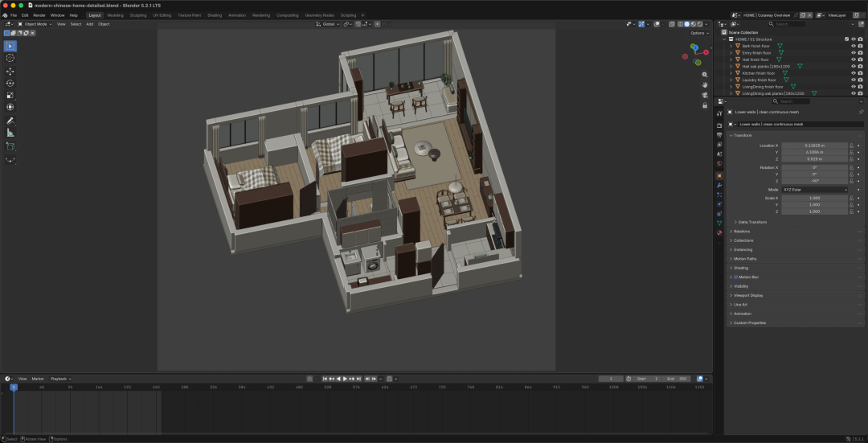Expand the Delta Transform panel
The height and width of the screenshot is (443, 868).
point(752,222)
